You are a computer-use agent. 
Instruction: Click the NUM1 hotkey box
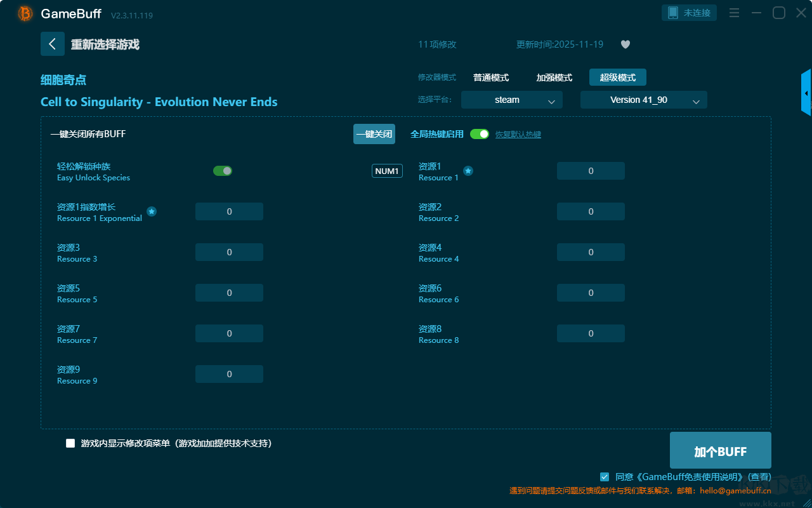(x=387, y=171)
